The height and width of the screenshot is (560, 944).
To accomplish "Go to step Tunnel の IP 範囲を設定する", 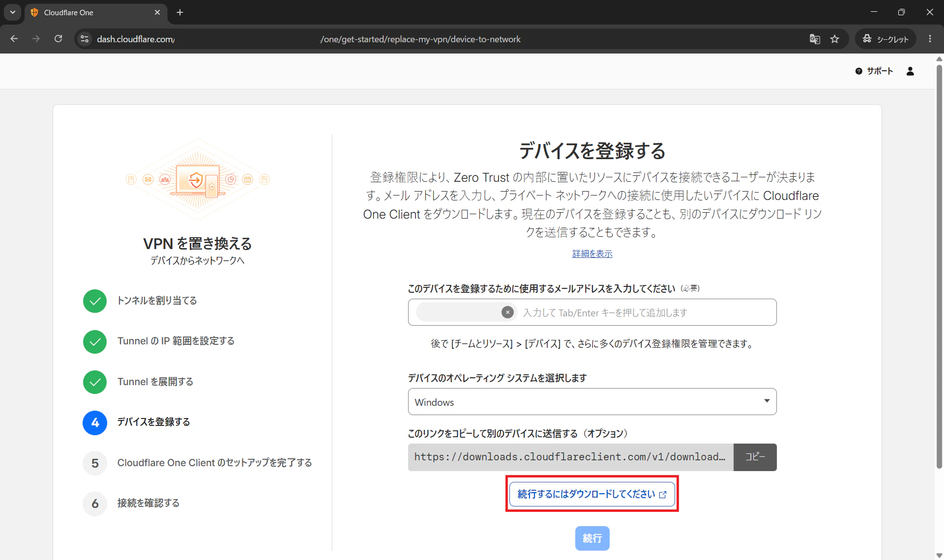I will coord(176,341).
